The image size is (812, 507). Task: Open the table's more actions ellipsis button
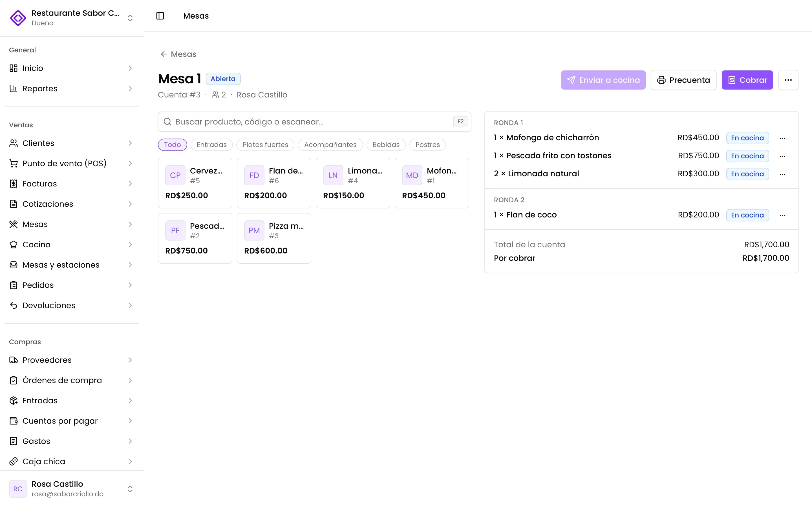[x=788, y=80]
